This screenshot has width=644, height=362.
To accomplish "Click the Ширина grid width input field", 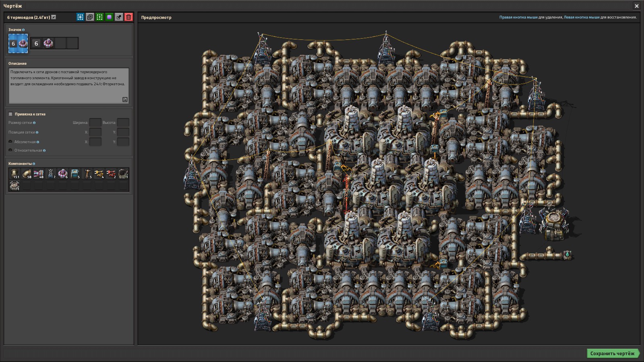I will [x=95, y=123].
